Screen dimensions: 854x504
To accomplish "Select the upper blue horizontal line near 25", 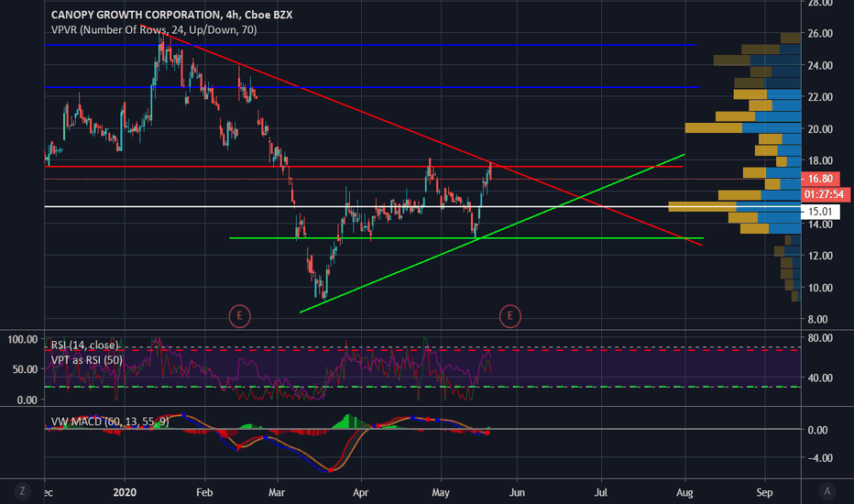I will 370,45.
